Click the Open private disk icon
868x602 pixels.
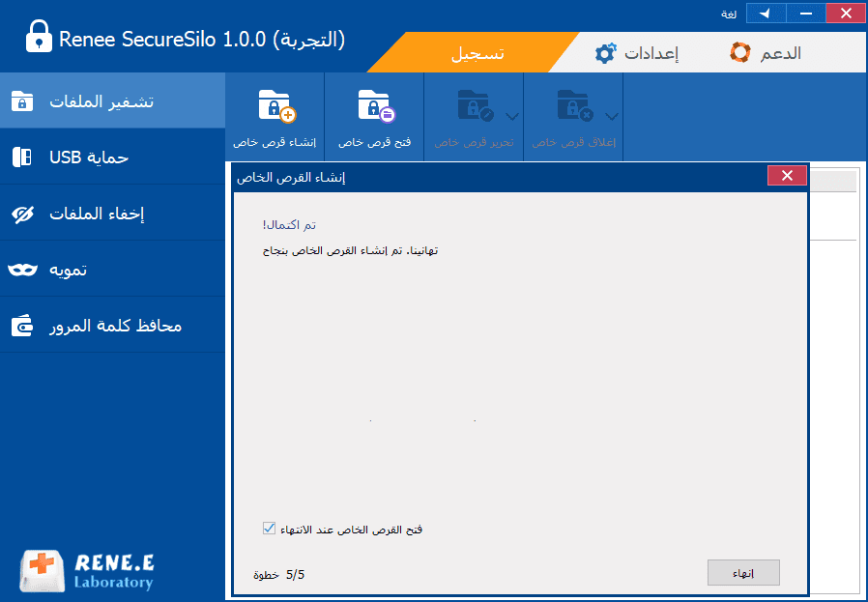(376, 106)
